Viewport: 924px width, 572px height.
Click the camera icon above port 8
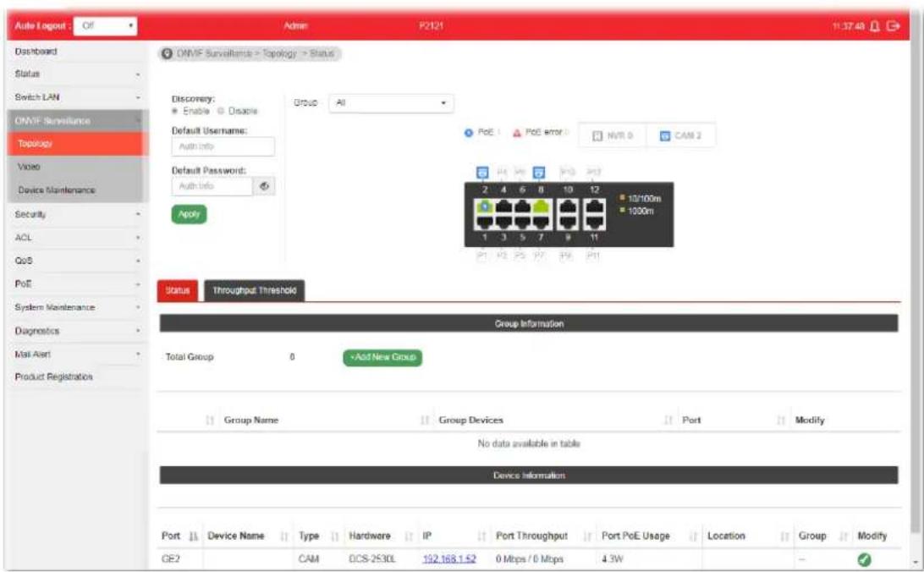coord(539,173)
